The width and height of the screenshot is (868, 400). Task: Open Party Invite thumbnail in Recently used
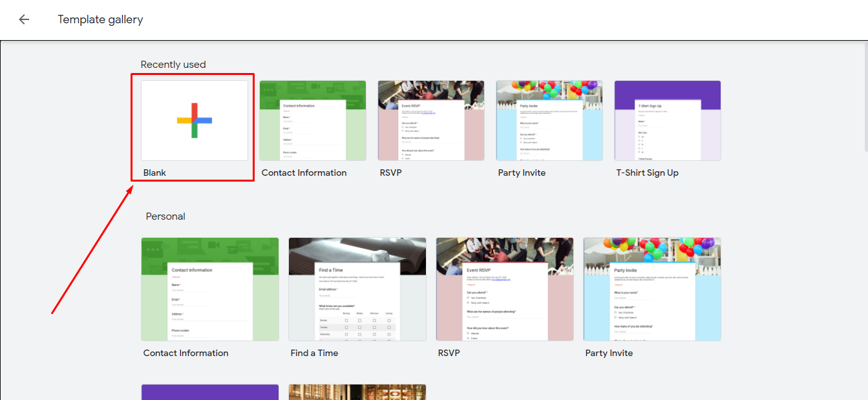coord(549,120)
